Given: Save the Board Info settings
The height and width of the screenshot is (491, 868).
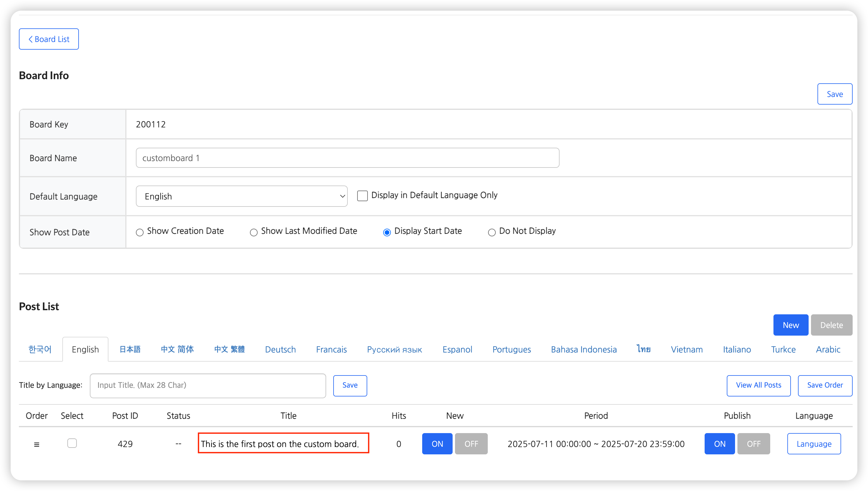Looking at the screenshot, I should pos(835,94).
